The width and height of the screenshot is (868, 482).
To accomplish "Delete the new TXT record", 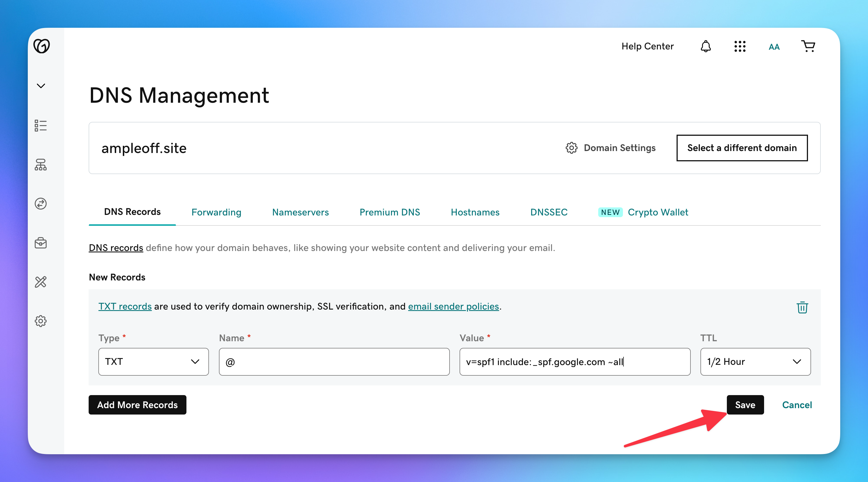I will (x=802, y=307).
